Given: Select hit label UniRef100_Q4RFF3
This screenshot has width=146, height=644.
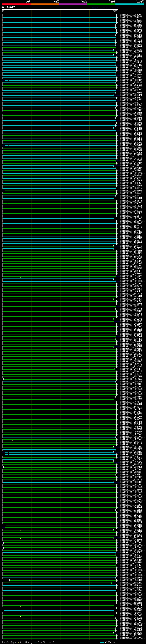Looking at the screenshot, I should [131, 552].
